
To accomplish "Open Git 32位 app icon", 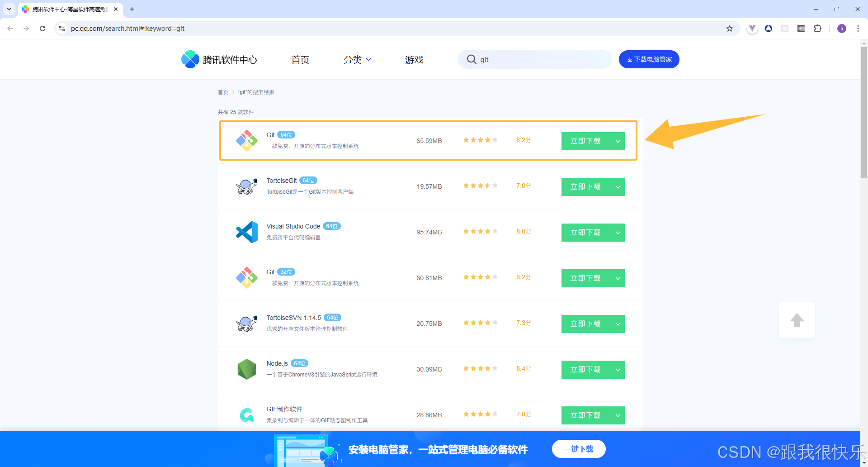I will pos(247,278).
